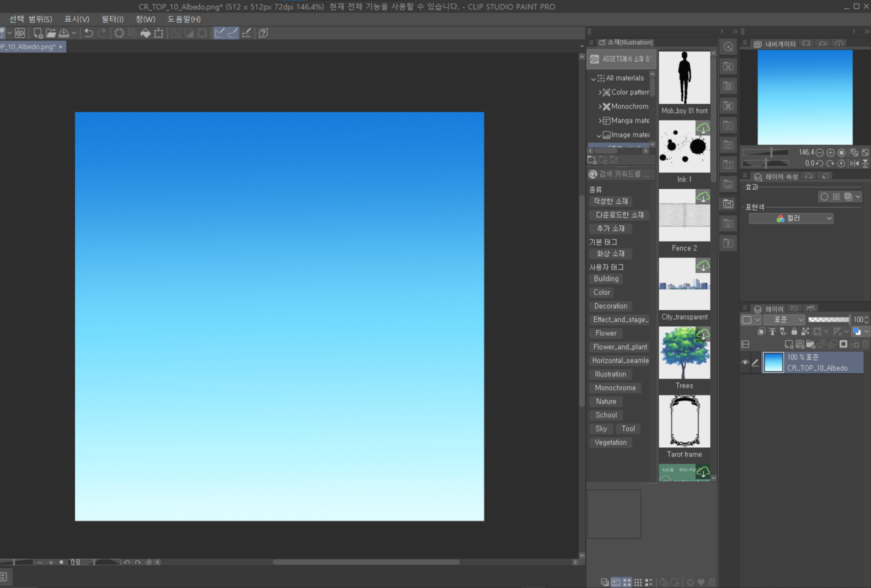The image size is (871, 588).
Task: Open the 창(W) menu
Action: tap(145, 19)
